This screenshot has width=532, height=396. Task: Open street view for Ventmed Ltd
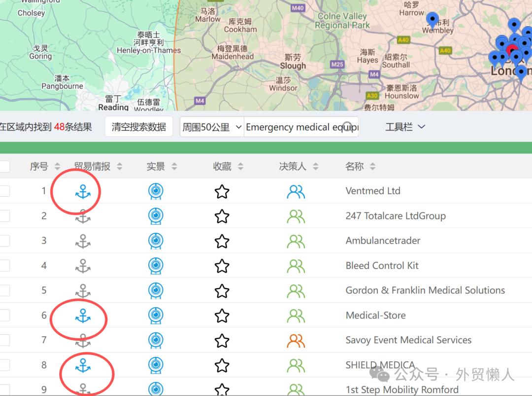156,191
